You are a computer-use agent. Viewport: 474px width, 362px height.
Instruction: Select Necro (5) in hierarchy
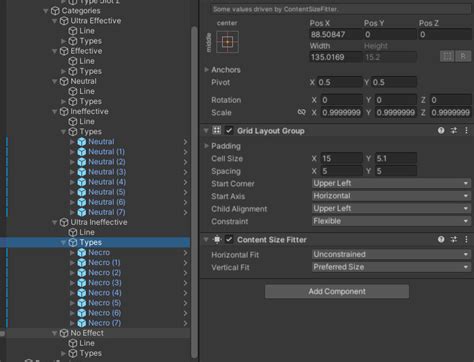[x=104, y=303]
